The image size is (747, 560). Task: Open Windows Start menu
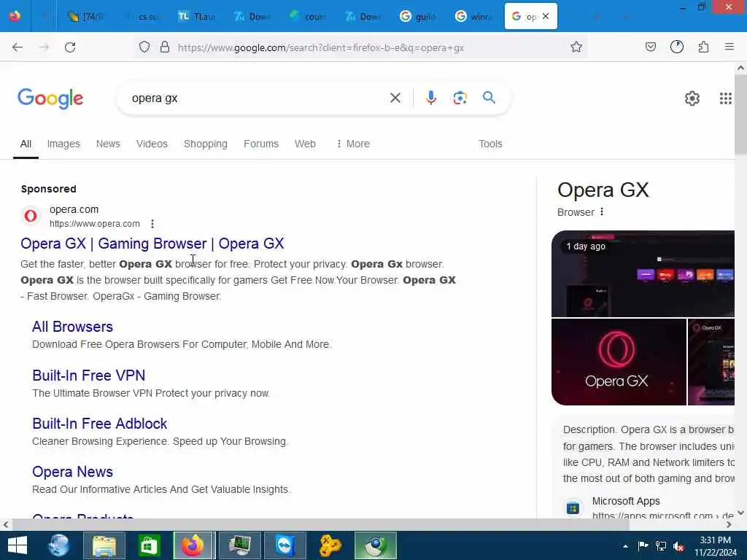[18, 545]
